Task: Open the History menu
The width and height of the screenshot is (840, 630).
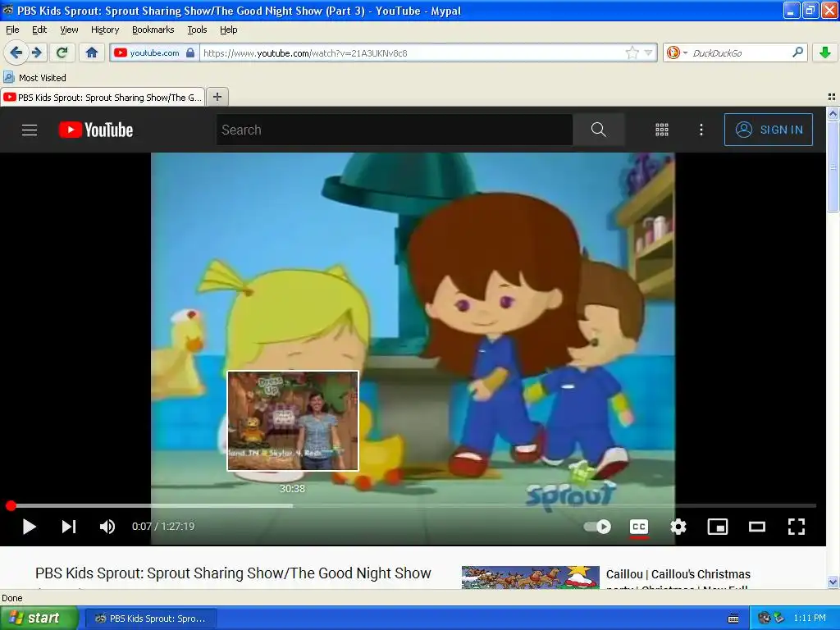Action: pos(105,30)
